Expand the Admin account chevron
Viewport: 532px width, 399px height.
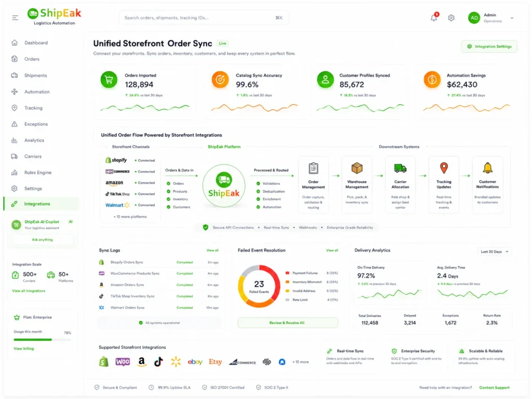tap(512, 18)
